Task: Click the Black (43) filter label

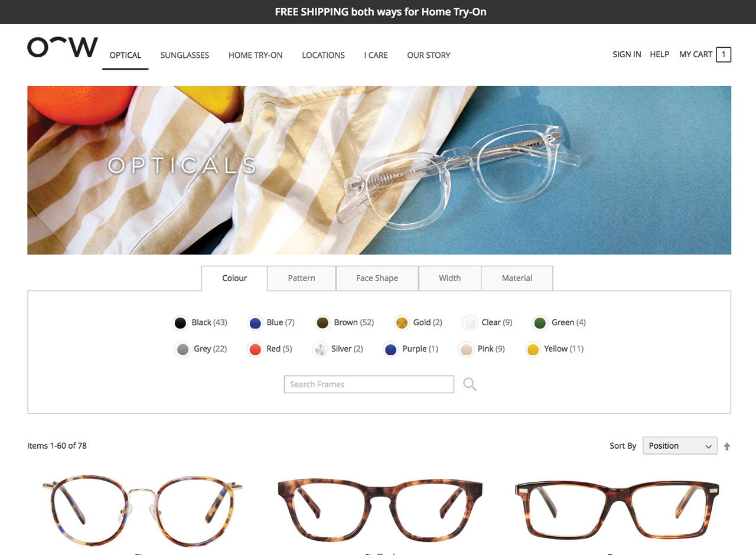Action: 209,322
